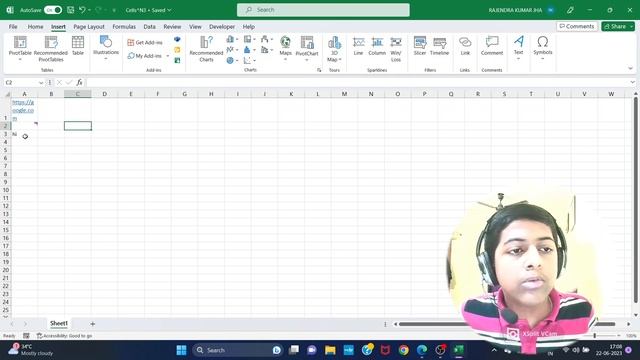Image resolution: width=640 pixels, height=360 pixels.
Task: Open Google Chrome from the taskbar
Action: click(404, 350)
